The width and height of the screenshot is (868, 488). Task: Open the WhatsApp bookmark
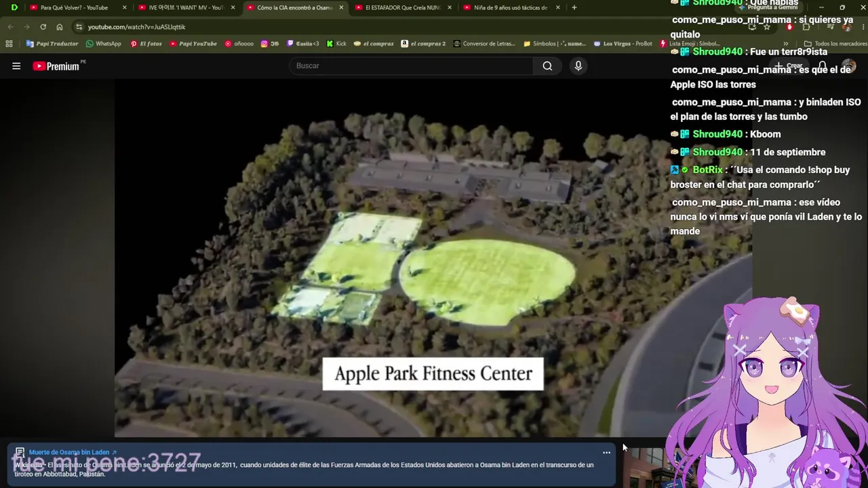pos(103,43)
